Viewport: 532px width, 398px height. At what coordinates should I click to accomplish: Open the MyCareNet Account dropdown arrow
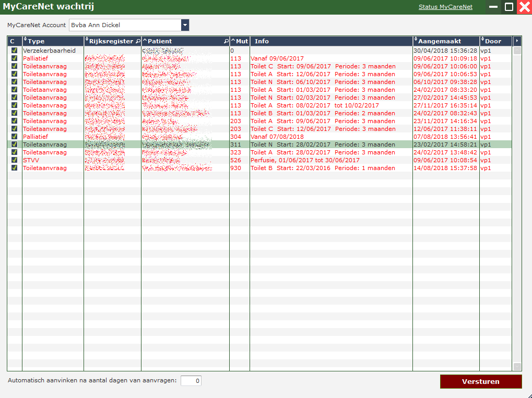tap(185, 25)
